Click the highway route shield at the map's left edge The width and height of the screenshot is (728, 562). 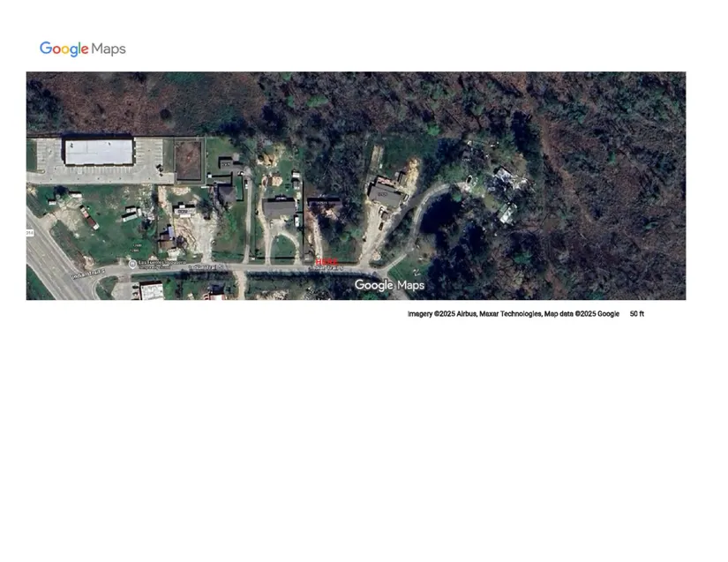coord(29,233)
